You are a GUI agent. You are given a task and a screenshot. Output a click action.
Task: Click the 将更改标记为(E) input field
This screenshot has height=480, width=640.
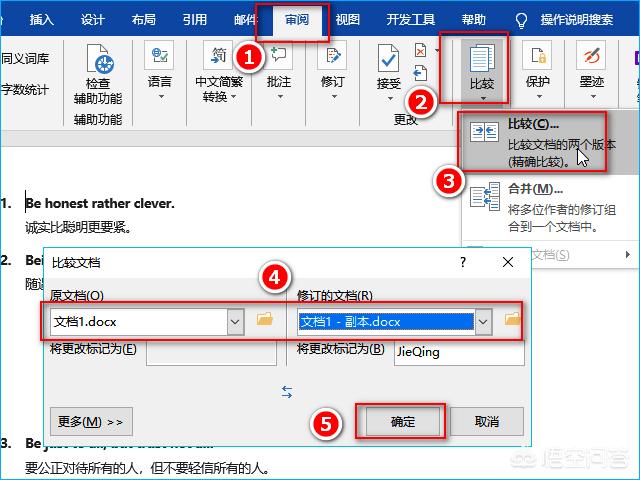tap(211, 353)
